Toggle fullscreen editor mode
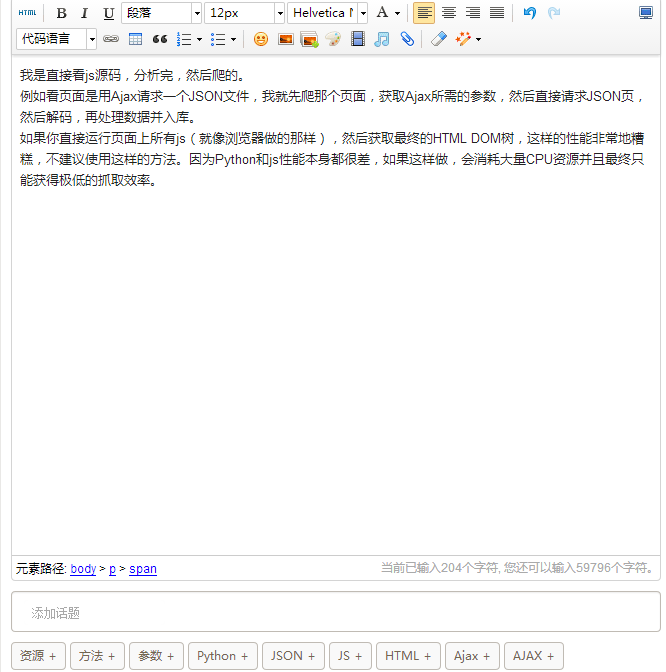Image resolution: width=666 pixels, height=672 pixels. [x=645, y=13]
